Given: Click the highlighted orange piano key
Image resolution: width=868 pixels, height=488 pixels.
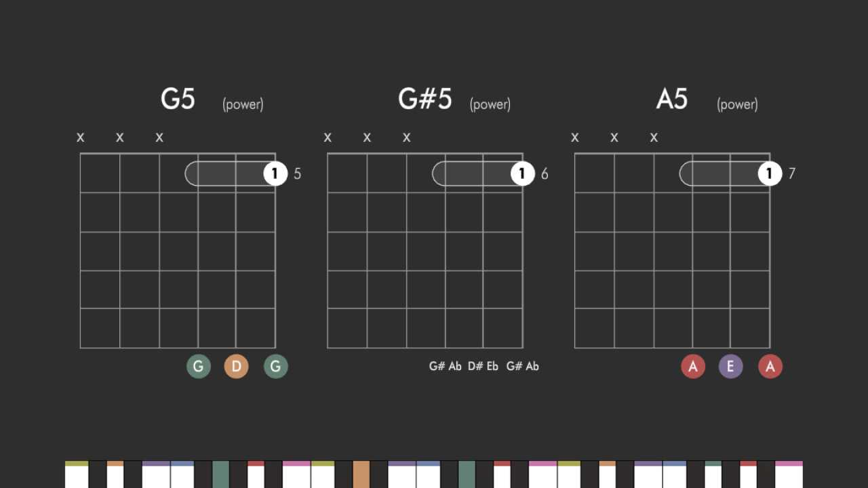Looking at the screenshot, I should (x=361, y=474).
